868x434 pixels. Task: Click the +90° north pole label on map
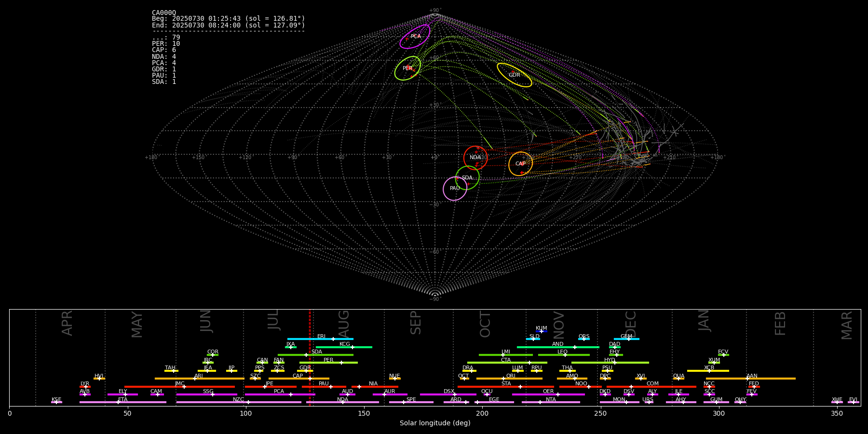tap(435, 11)
